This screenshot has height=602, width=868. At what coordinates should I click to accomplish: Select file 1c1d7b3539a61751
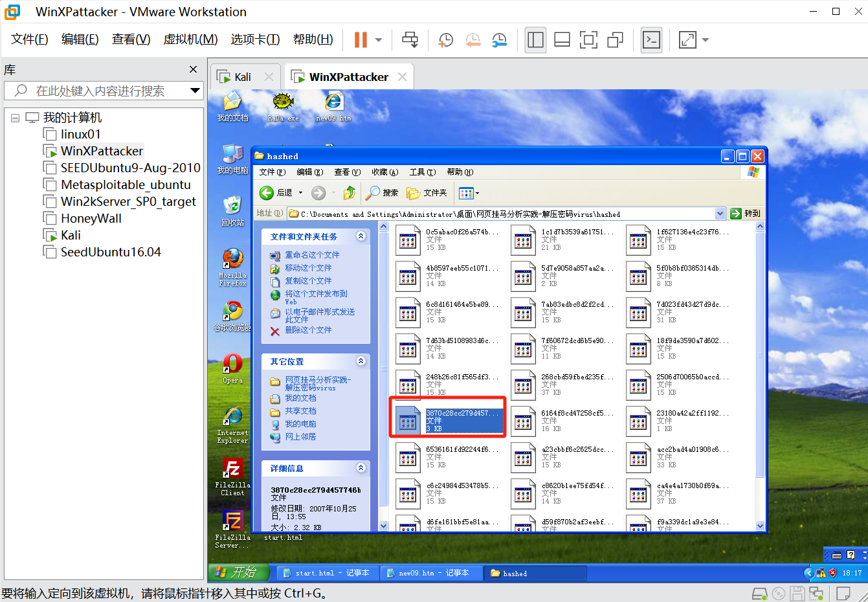[x=563, y=240]
